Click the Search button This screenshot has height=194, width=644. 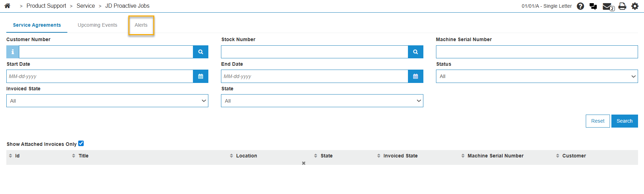coord(624,121)
